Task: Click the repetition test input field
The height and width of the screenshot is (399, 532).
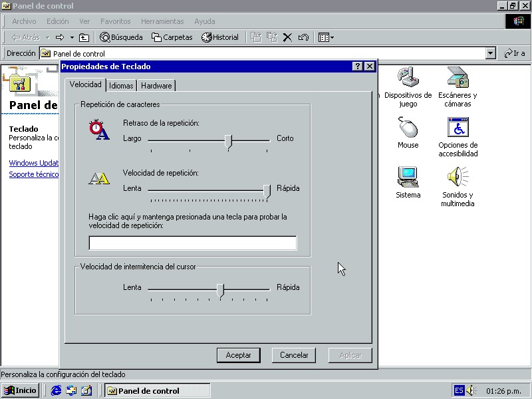Action: 193,243
